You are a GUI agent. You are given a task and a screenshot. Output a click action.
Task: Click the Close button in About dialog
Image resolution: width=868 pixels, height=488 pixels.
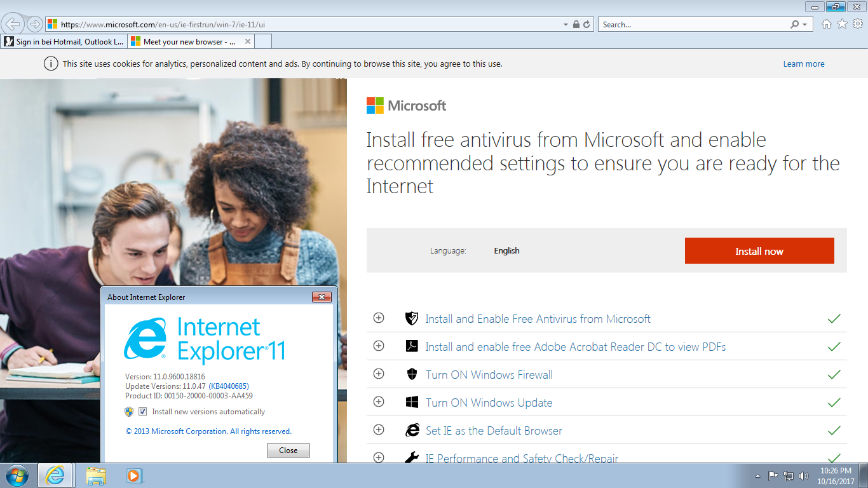tap(288, 450)
